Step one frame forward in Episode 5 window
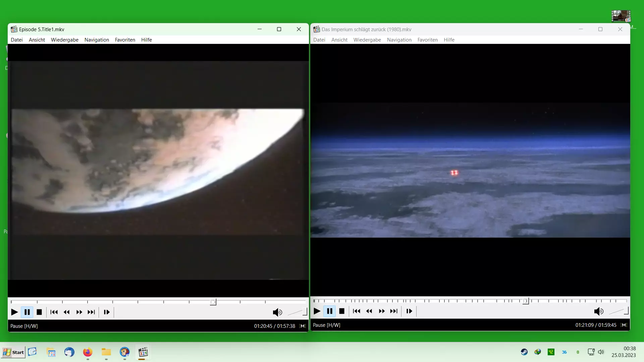The height and width of the screenshot is (362, 644). coord(107,312)
